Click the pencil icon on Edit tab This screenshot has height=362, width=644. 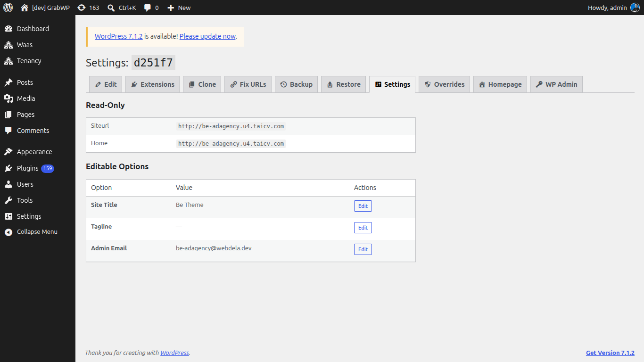tap(98, 84)
